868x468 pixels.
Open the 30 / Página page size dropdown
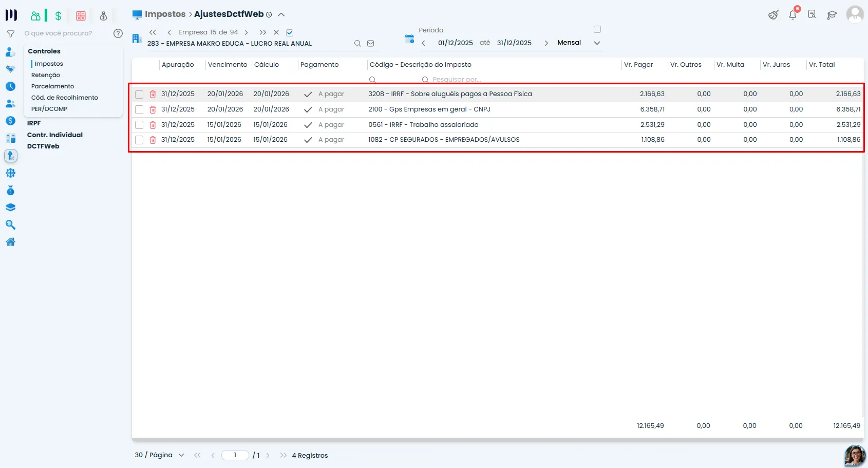coord(159,455)
